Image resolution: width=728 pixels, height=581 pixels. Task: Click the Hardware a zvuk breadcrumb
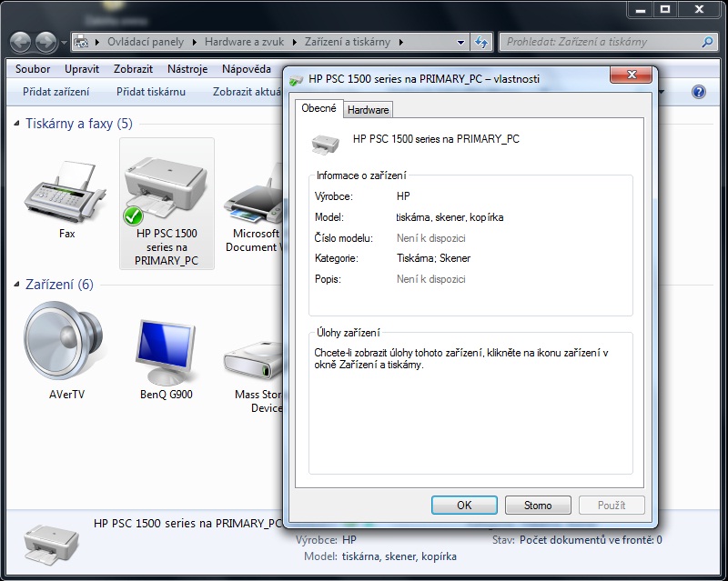coord(244,42)
